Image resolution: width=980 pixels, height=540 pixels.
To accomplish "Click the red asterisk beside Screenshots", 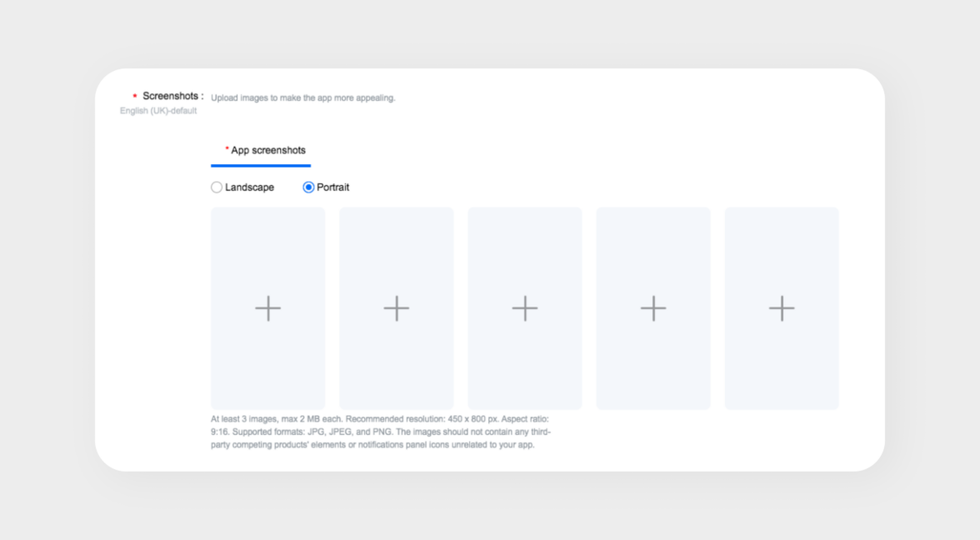I will 134,96.
